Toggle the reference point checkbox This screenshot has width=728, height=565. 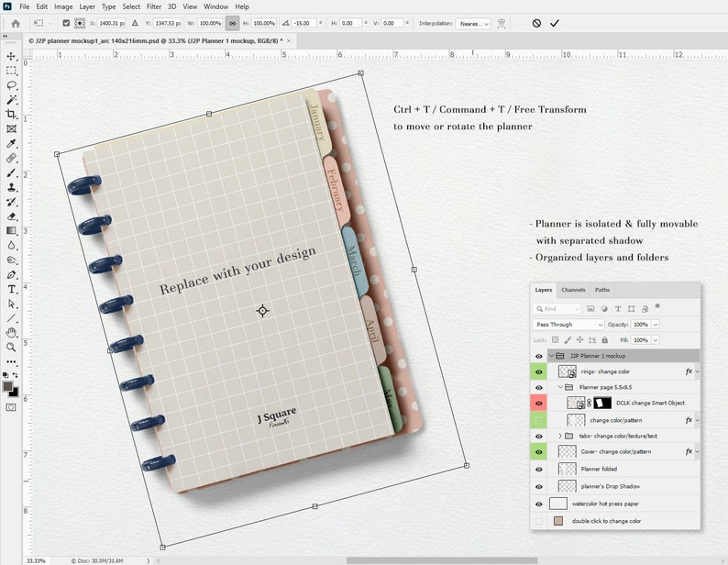point(66,23)
